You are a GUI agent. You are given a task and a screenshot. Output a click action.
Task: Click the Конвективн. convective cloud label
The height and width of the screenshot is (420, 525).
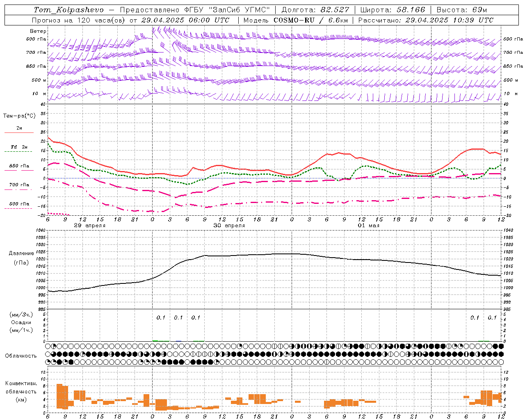(21, 383)
